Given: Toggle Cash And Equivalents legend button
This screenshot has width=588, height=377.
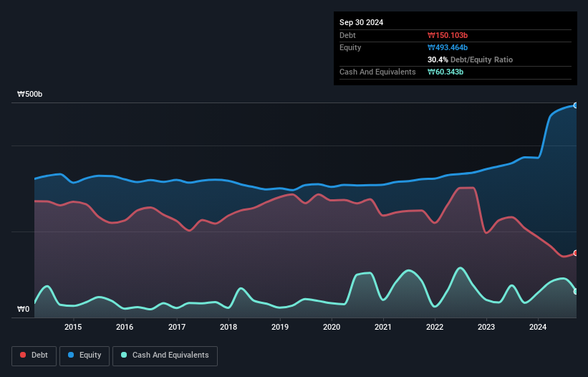Looking at the screenshot, I should coord(165,355).
